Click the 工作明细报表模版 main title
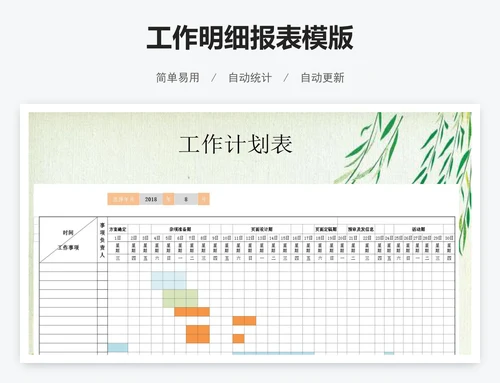 (x=250, y=37)
